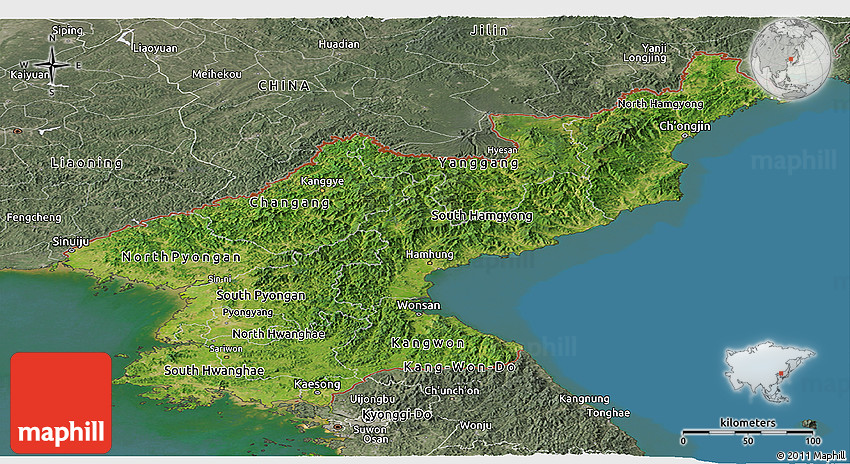Click the compass rose icon

(53, 66)
